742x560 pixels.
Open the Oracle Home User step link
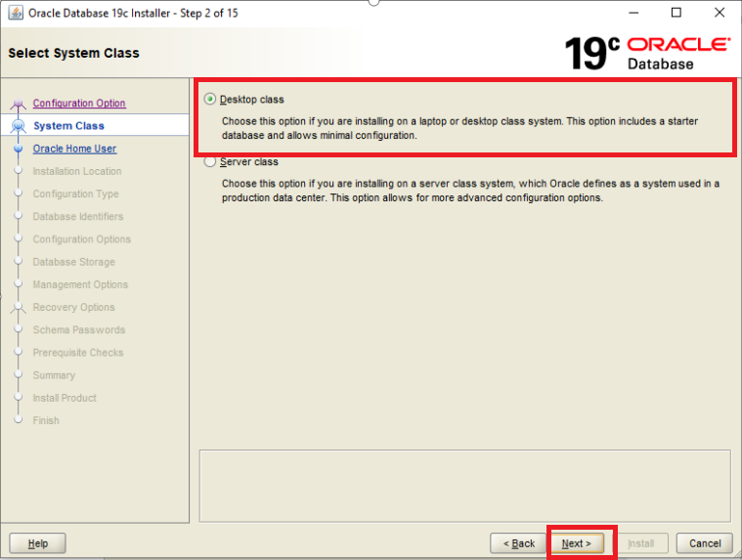74,149
